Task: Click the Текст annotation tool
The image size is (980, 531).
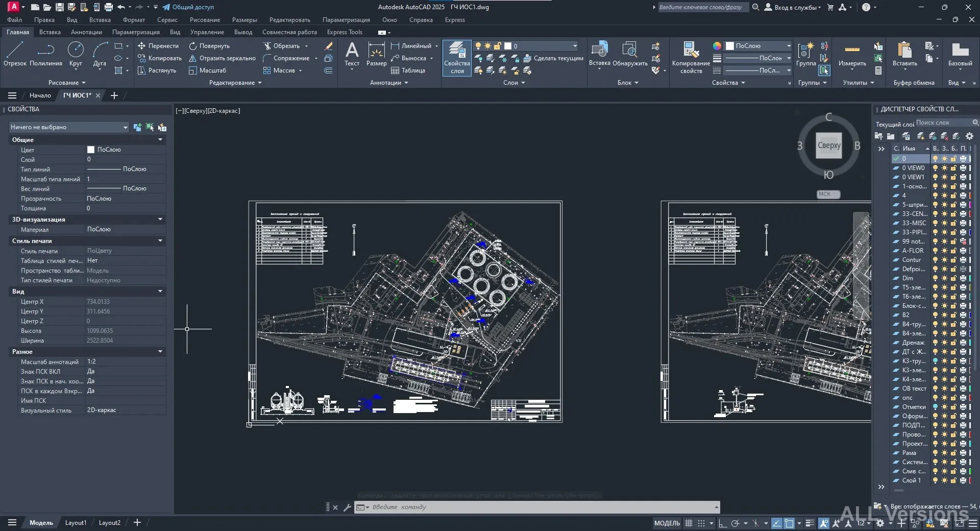Action: (352, 54)
